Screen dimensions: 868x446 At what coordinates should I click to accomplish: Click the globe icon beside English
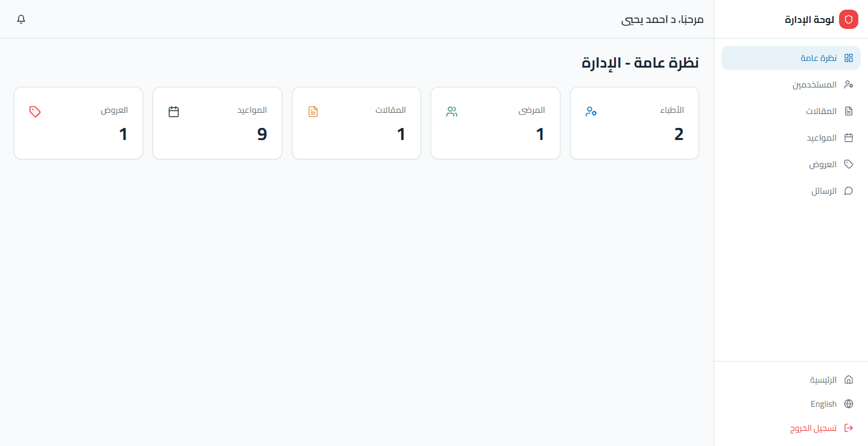click(849, 404)
